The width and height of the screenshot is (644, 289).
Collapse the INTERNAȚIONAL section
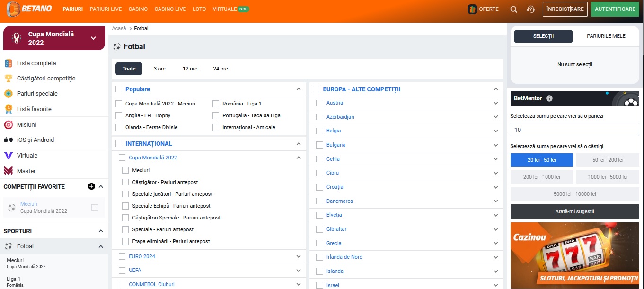pyautogui.click(x=299, y=144)
